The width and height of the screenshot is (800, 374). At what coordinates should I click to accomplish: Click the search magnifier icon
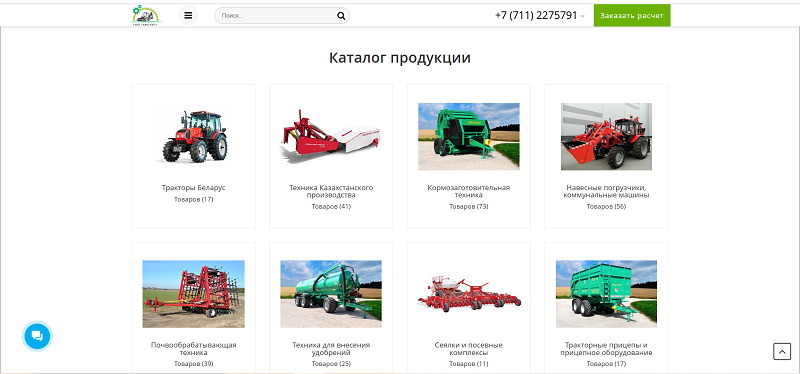click(x=341, y=16)
